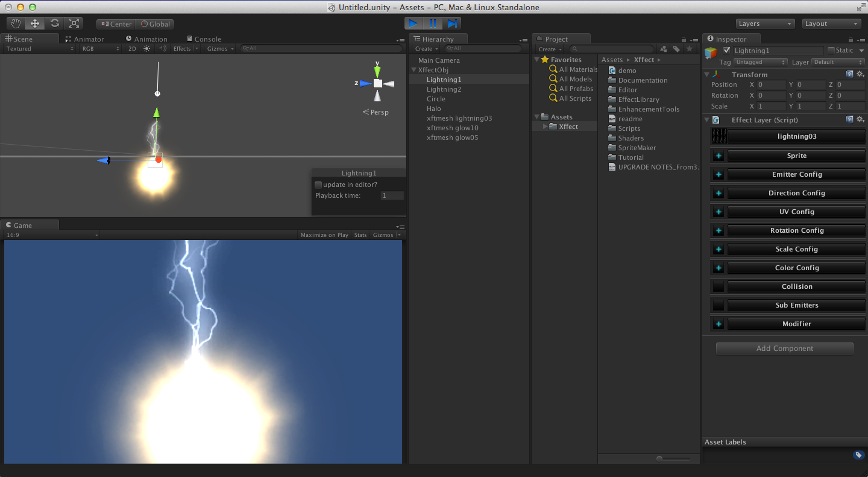Open the Layer Default dropdown
Viewport: 868px width, 477px height.
click(838, 62)
